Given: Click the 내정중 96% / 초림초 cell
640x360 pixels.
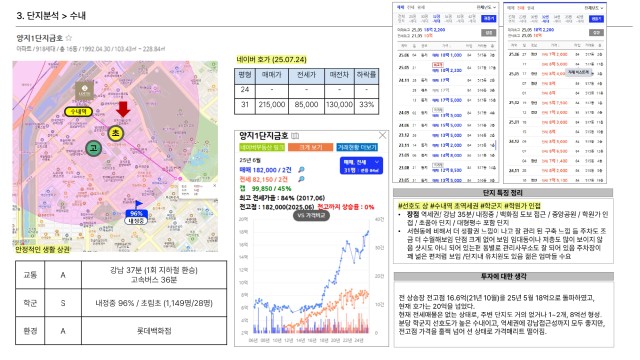Looking at the screenshot, I should click(154, 303).
